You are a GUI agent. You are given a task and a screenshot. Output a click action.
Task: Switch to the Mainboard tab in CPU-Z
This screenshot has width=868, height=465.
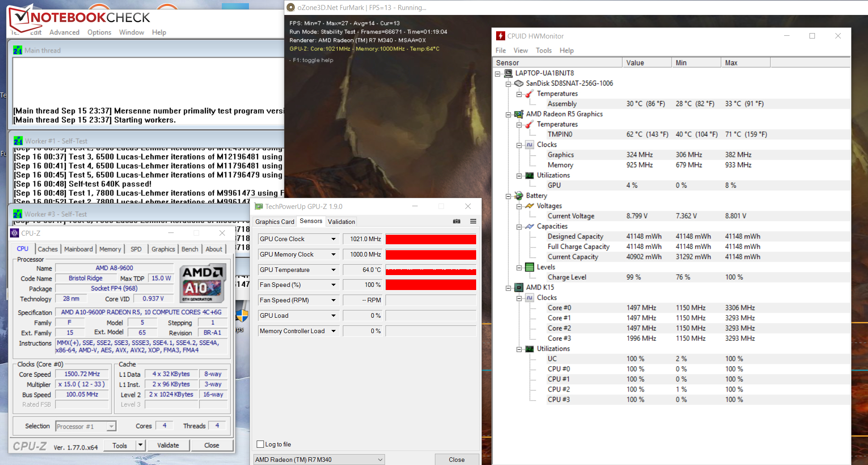[78, 249]
